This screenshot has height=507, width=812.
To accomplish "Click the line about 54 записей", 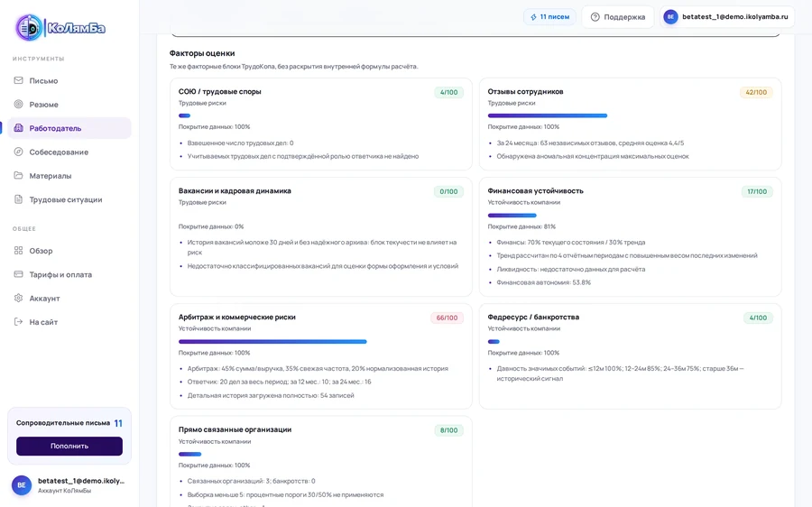I will 271,396.
